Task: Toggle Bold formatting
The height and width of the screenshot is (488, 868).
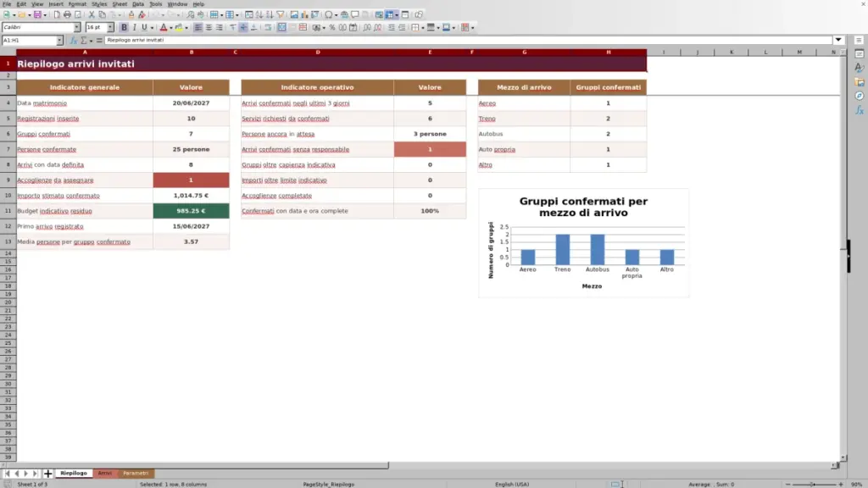Action: click(124, 28)
